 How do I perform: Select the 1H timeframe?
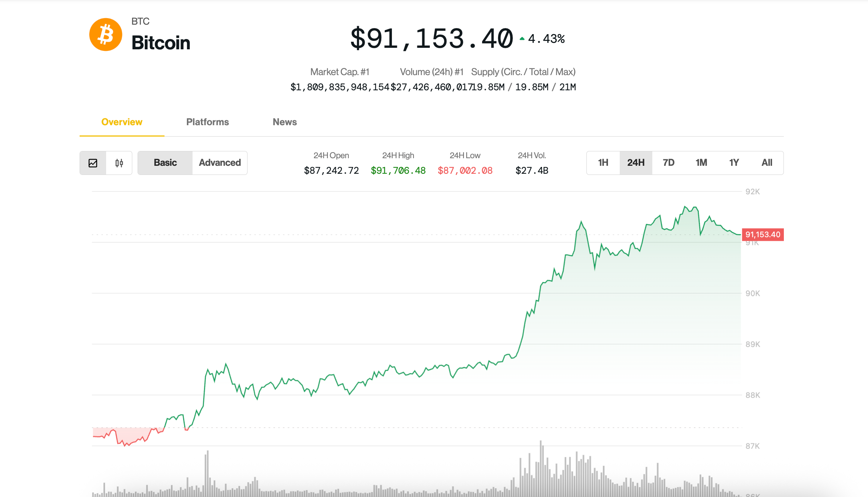(x=602, y=162)
